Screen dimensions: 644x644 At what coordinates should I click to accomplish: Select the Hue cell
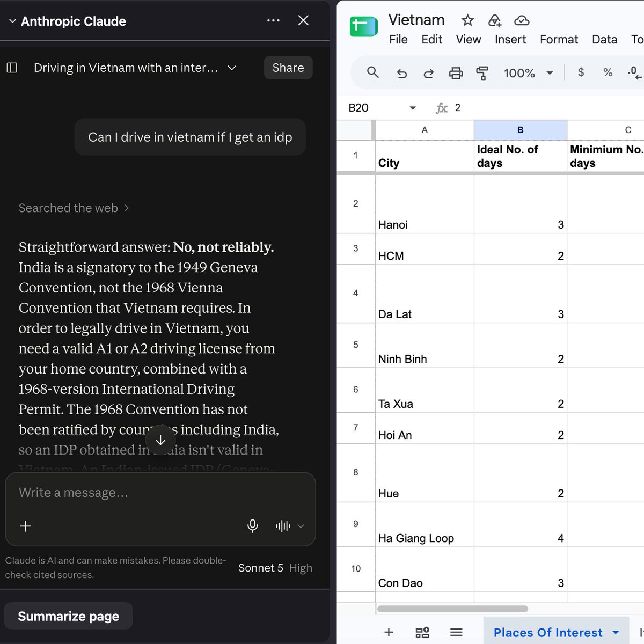425,473
